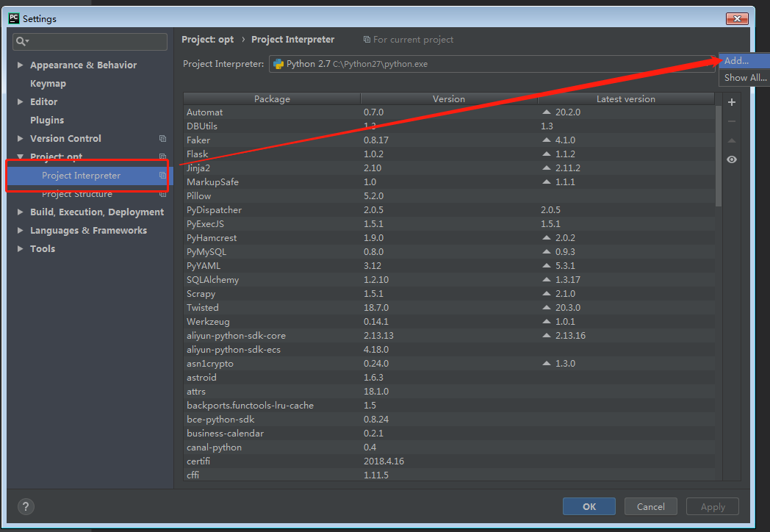Select the Automat package row
The height and width of the screenshot is (532, 770).
(449, 112)
